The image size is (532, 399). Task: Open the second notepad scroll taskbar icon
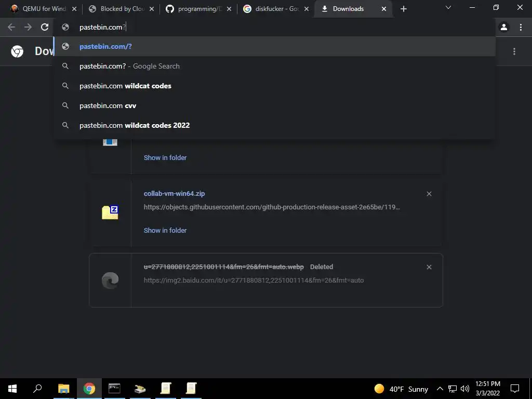[x=191, y=389]
